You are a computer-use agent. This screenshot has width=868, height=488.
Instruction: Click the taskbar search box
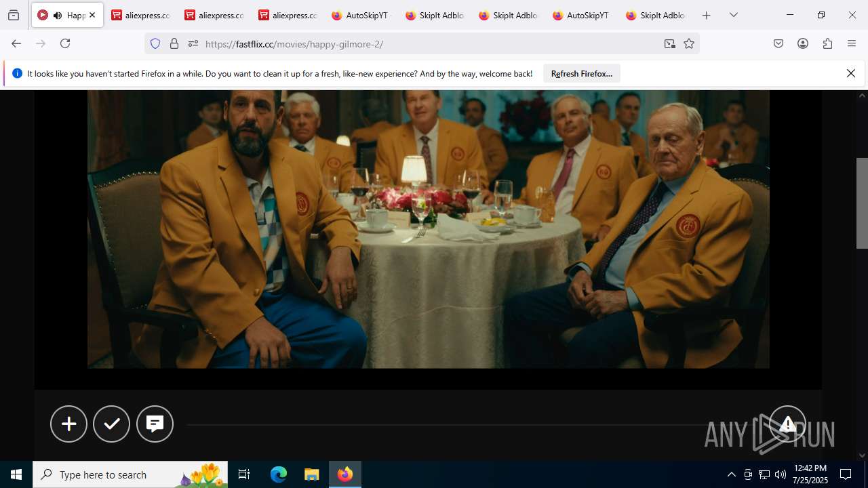click(x=130, y=474)
